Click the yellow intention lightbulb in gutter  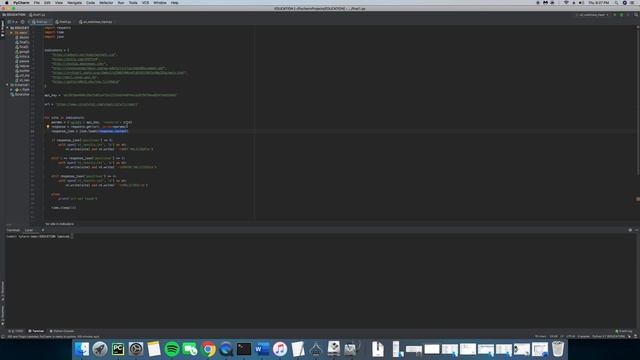click(x=48, y=127)
